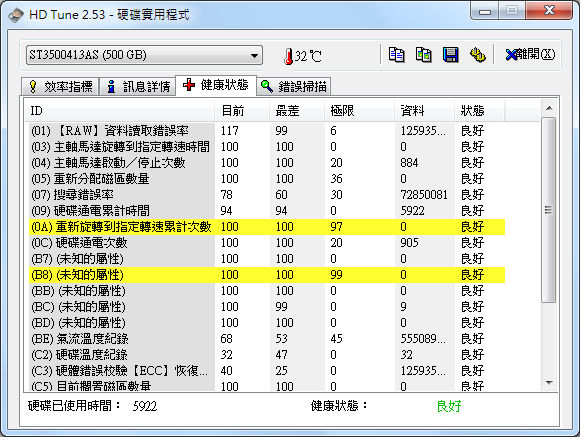Select row (04) 主軸馬達啟動／停止次數
The height and width of the screenshot is (442, 580).
[267, 163]
